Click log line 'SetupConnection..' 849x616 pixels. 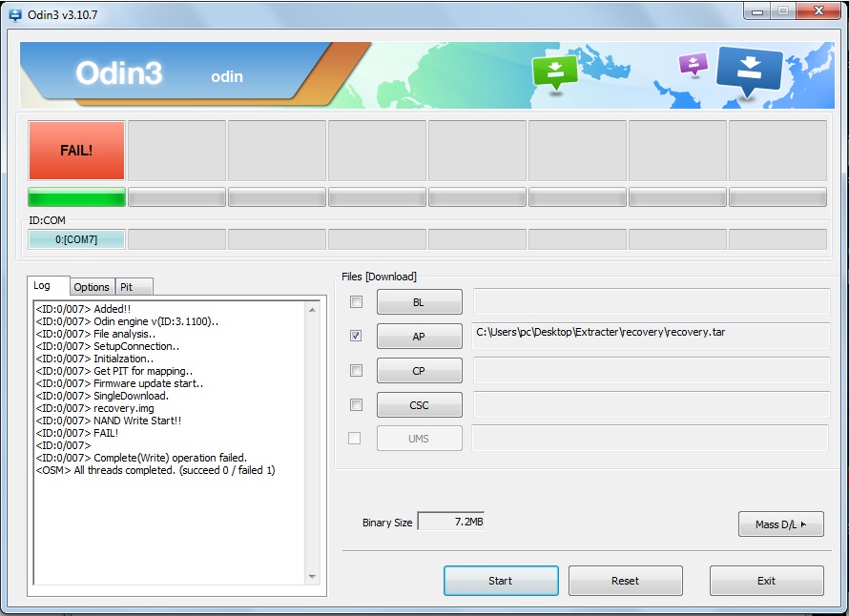(x=107, y=346)
